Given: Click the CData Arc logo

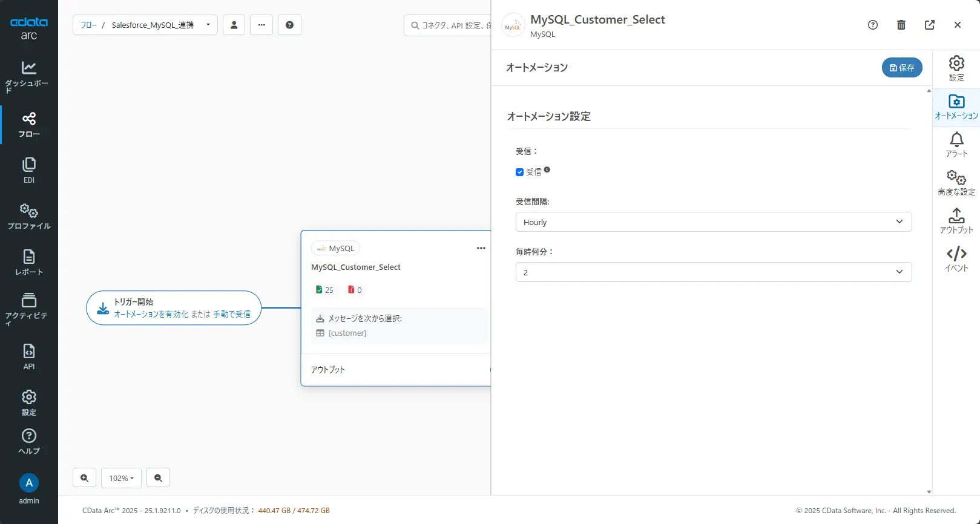Looking at the screenshot, I should (28, 28).
